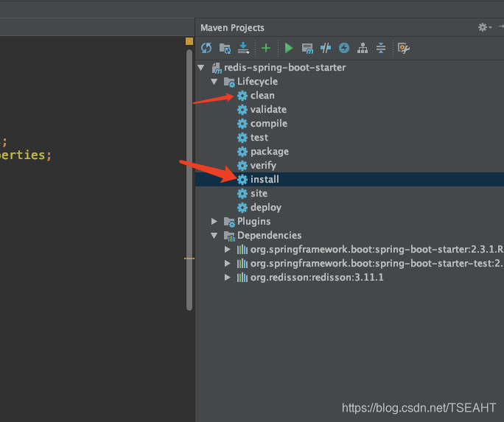Click the yellow warning indicator square
The height and width of the screenshot is (422, 504).
point(189,41)
